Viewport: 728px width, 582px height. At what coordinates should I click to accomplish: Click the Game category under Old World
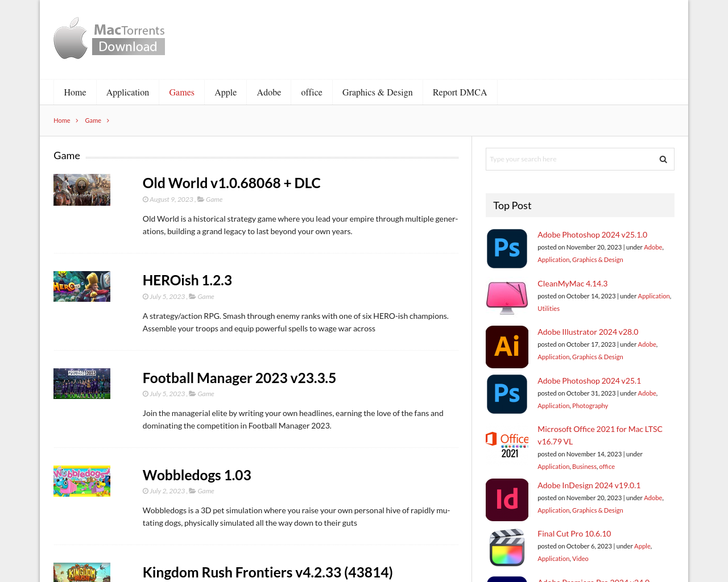pos(214,199)
